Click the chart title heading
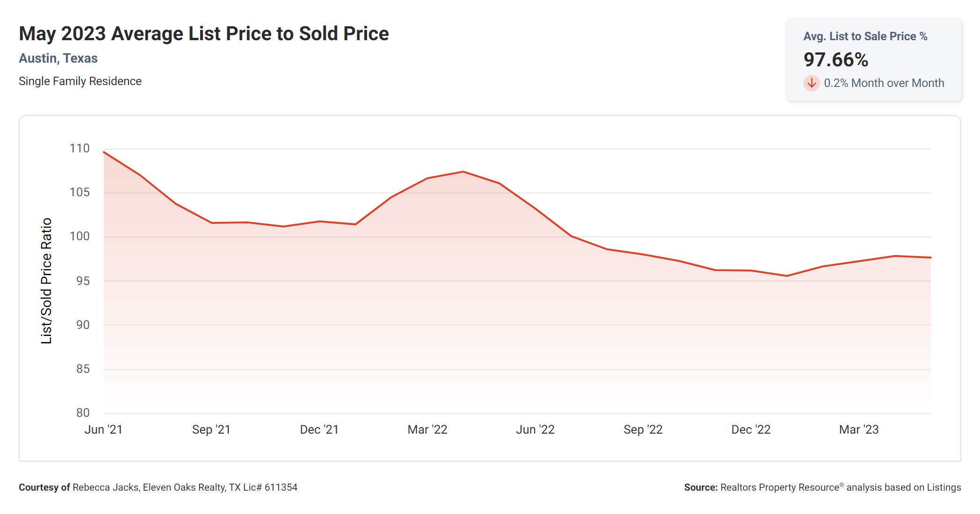Viewport: 980px width, 514px height. (204, 34)
